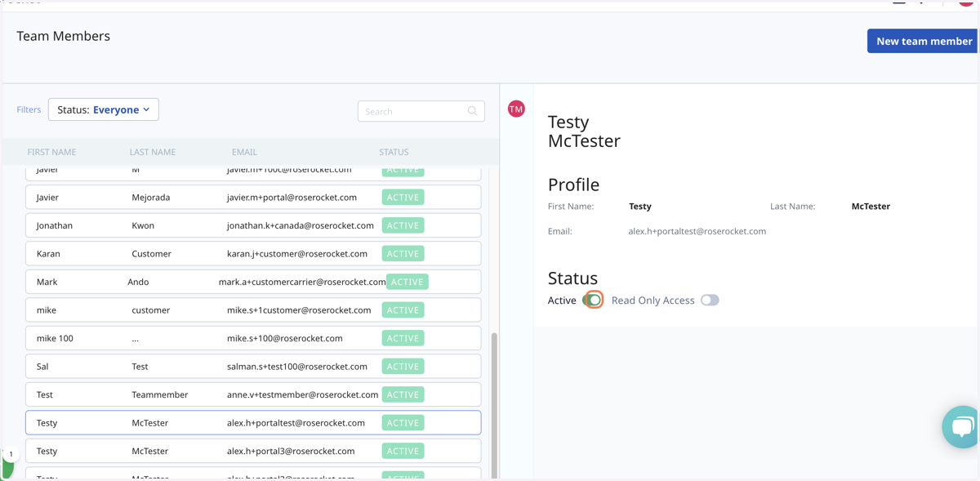Select the Test Teammember row

(253, 394)
